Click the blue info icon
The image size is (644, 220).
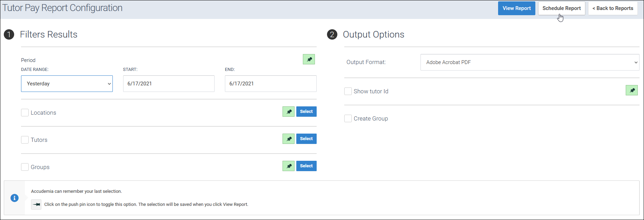point(14,198)
